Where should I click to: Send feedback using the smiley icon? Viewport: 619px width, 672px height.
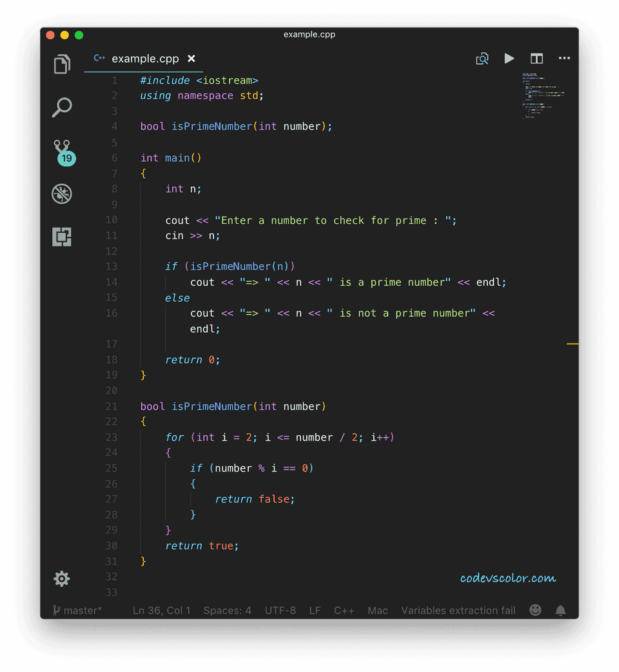tap(535, 610)
